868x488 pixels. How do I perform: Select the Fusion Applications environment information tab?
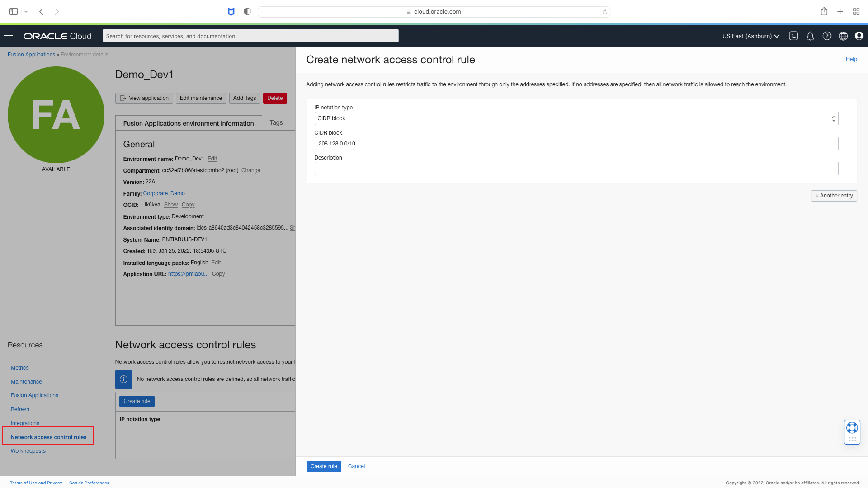pos(189,123)
